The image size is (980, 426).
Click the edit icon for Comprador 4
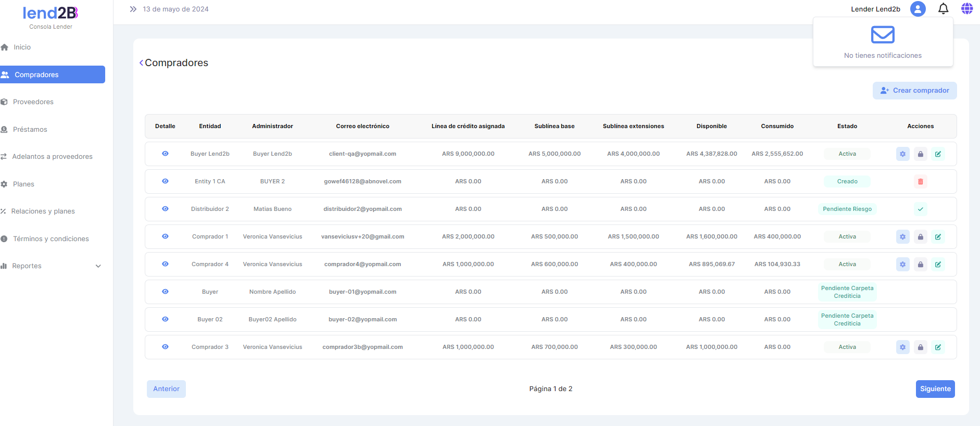point(938,265)
